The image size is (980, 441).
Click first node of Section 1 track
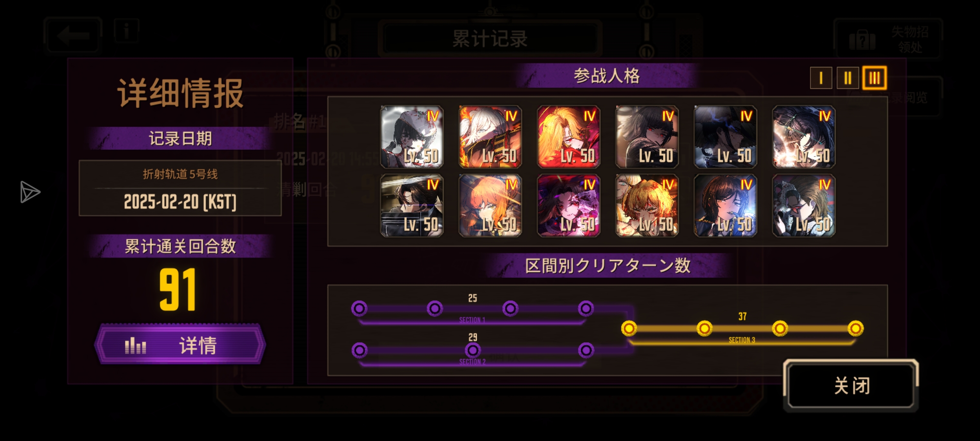click(359, 309)
